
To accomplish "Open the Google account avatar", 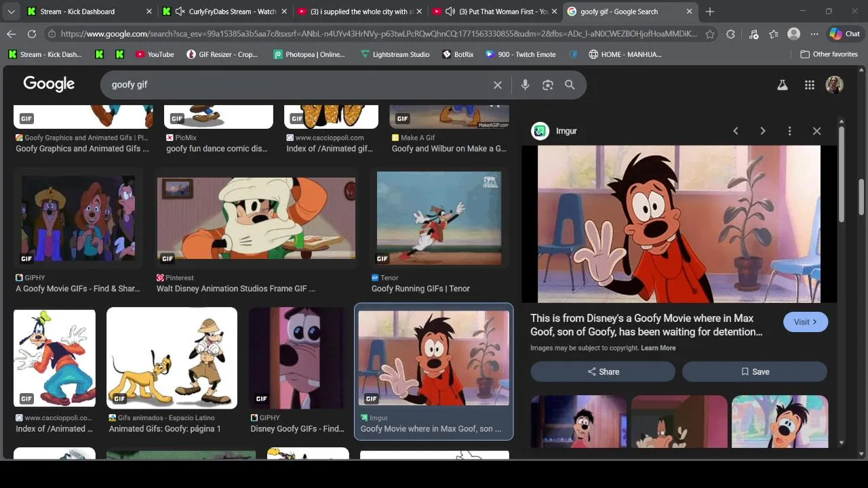I will 834,85.
